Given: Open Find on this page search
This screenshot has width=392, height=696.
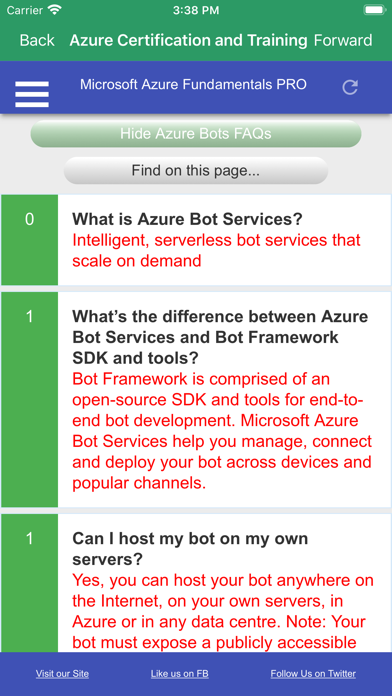Looking at the screenshot, I should coord(196,170).
